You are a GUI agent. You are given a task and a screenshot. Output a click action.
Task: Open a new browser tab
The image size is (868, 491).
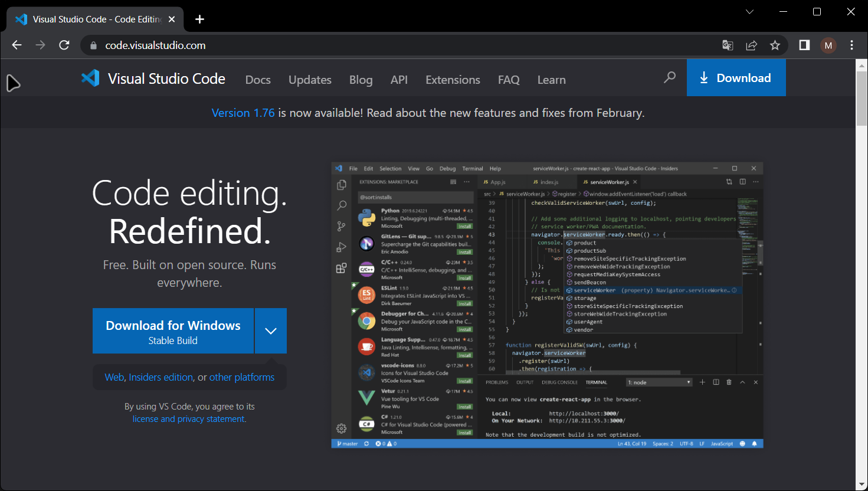pyautogui.click(x=199, y=19)
